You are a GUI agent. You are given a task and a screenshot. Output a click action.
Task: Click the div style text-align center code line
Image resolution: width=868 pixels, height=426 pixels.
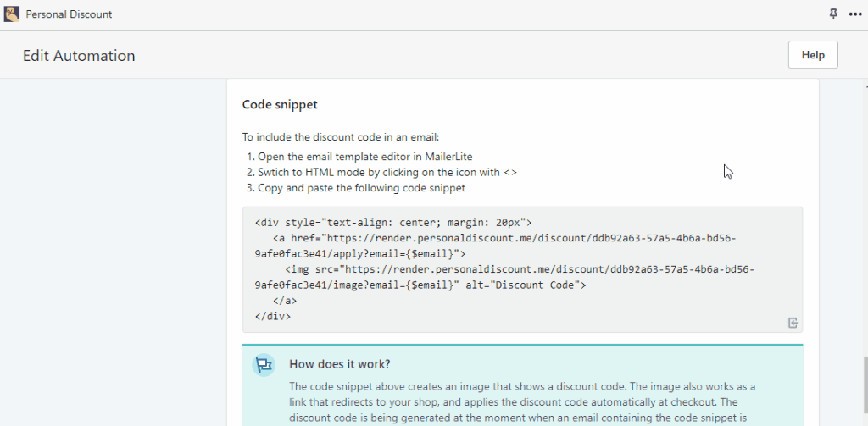pos(393,223)
